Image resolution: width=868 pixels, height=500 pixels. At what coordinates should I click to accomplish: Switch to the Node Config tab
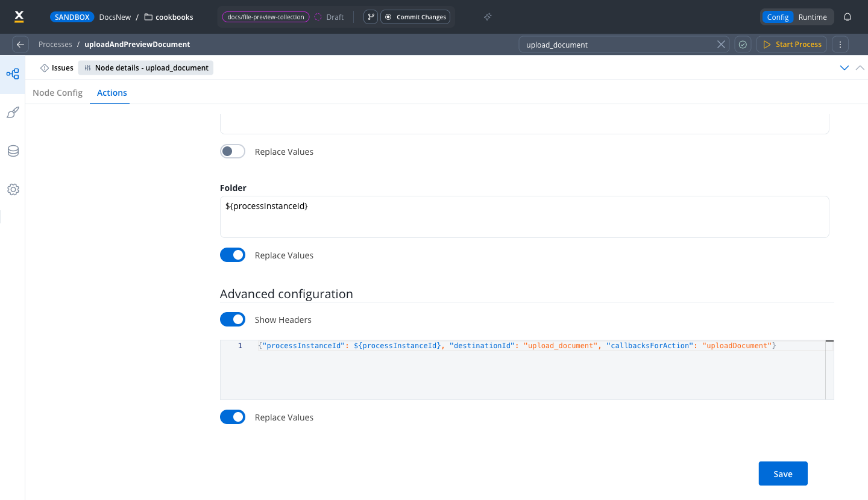57,93
